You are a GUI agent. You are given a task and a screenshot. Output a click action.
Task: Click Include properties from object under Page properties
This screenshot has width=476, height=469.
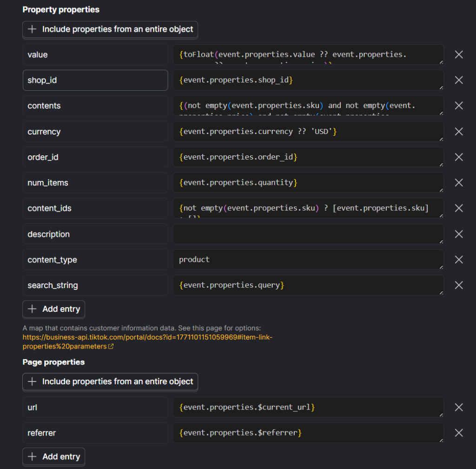[110, 382]
